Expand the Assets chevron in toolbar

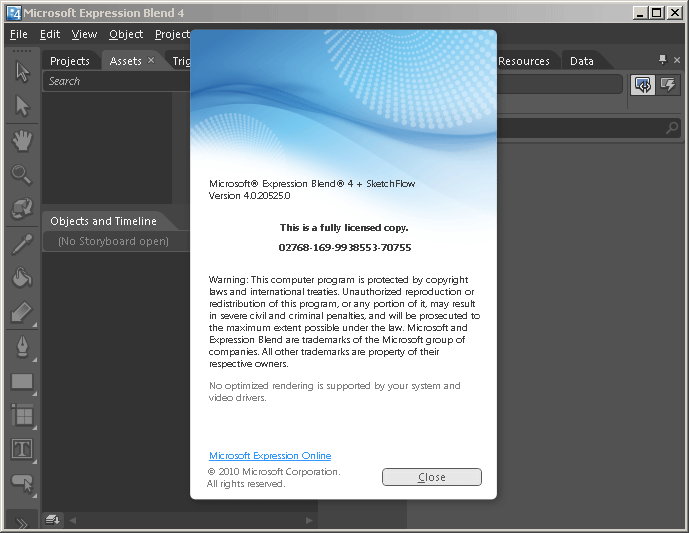pyautogui.click(x=22, y=523)
